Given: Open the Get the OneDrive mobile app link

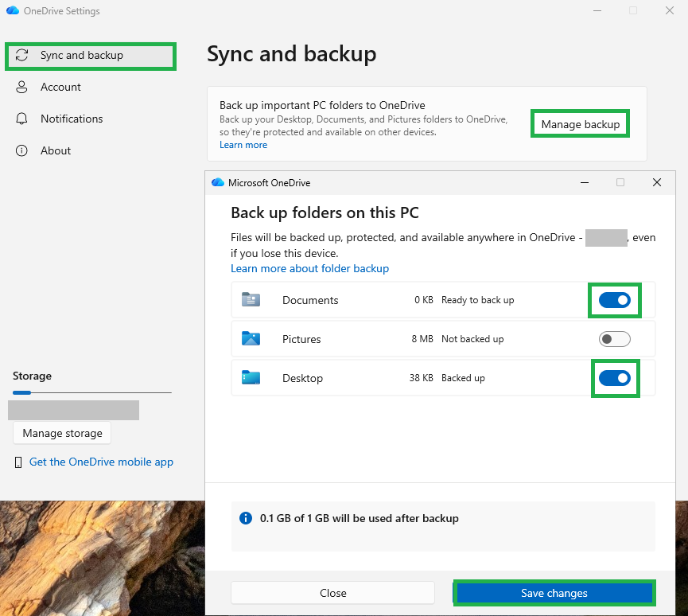Looking at the screenshot, I should (x=101, y=462).
